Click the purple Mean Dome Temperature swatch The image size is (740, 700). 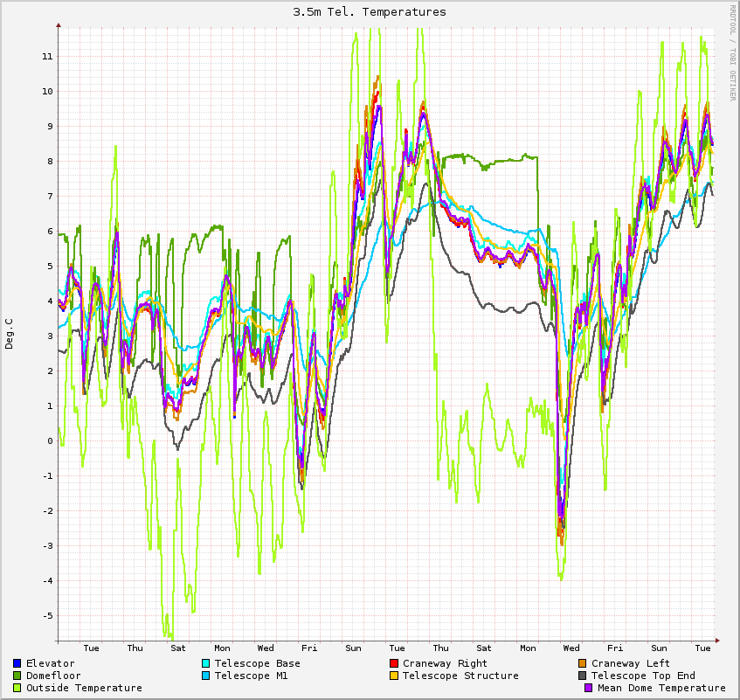pyautogui.click(x=589, y=688)
